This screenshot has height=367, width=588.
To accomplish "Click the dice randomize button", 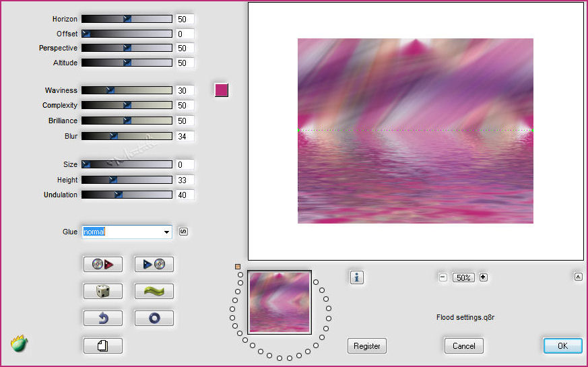I will (102, 291).
